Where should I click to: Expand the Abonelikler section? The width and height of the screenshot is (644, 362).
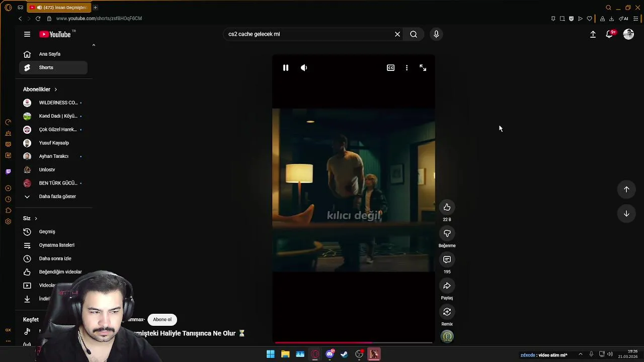[40, 89]
